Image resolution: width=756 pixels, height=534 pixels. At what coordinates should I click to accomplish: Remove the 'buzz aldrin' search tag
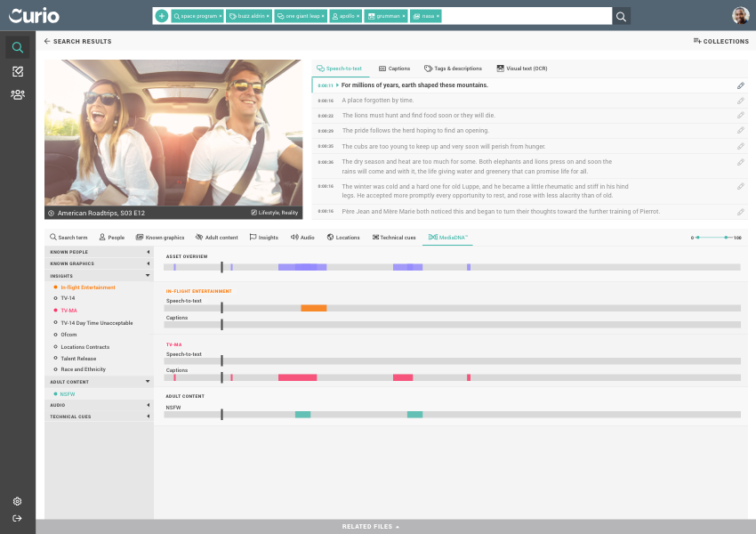pos(268,16)
